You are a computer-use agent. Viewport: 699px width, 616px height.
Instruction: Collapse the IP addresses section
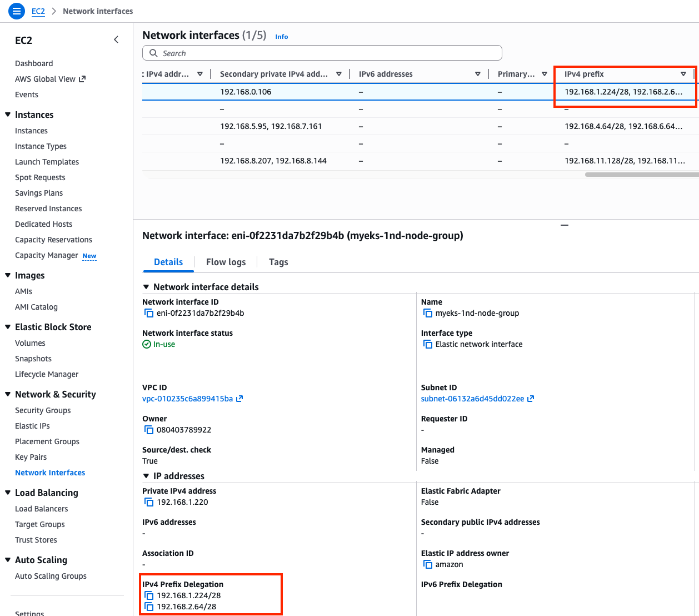[147, 476]
